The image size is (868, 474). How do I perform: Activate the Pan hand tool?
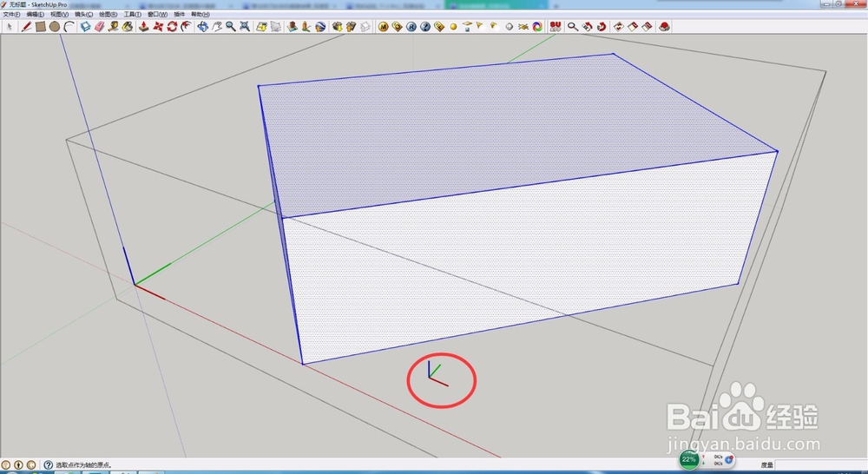[x=217, y=27]
